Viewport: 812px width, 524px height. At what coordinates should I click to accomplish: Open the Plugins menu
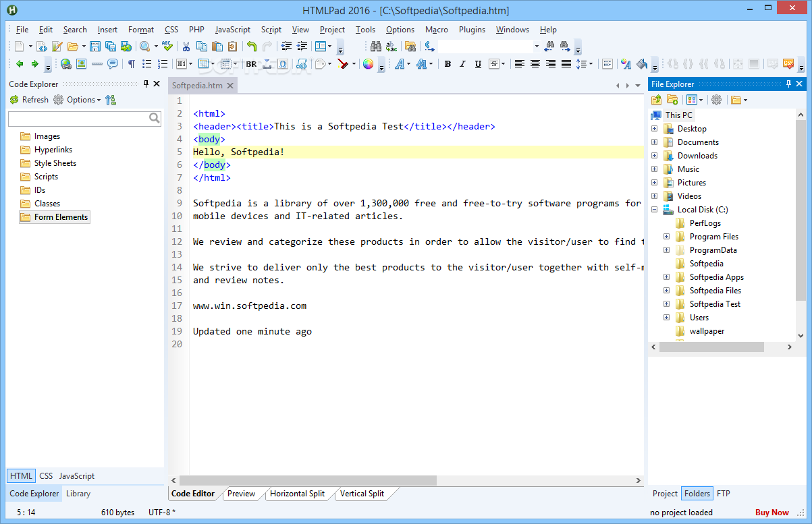click(472, 30)
